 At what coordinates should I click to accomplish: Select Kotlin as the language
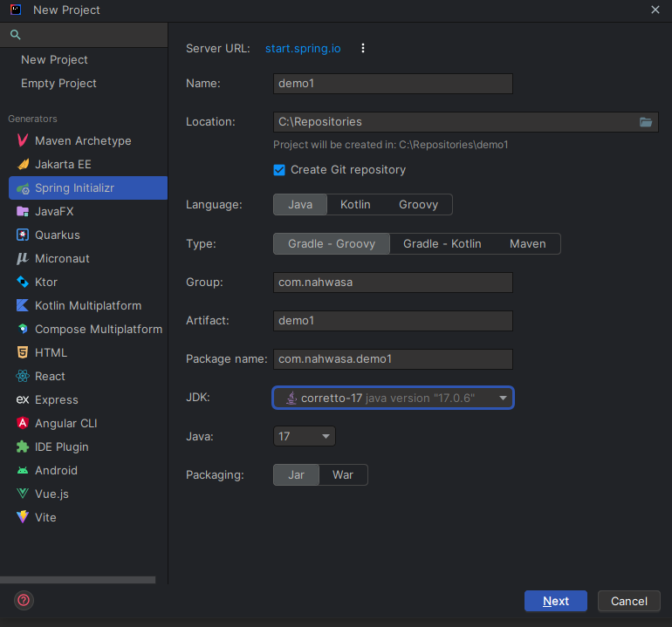pos(355,205)
